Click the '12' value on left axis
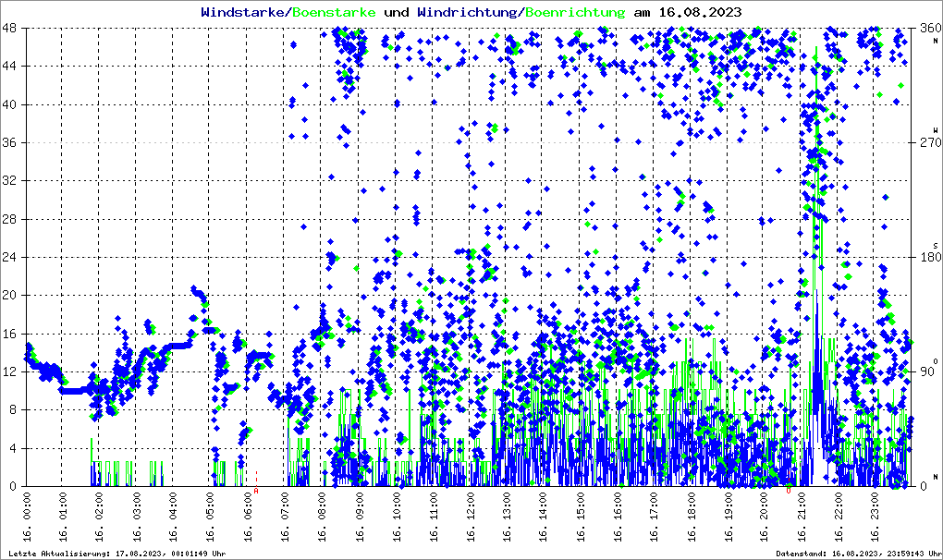The image size is (943, 560). coord(13,371)
